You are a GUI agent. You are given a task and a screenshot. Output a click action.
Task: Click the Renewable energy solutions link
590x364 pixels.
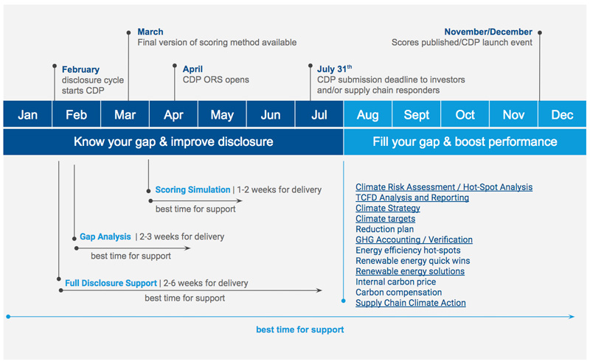[x=409, y=271]
